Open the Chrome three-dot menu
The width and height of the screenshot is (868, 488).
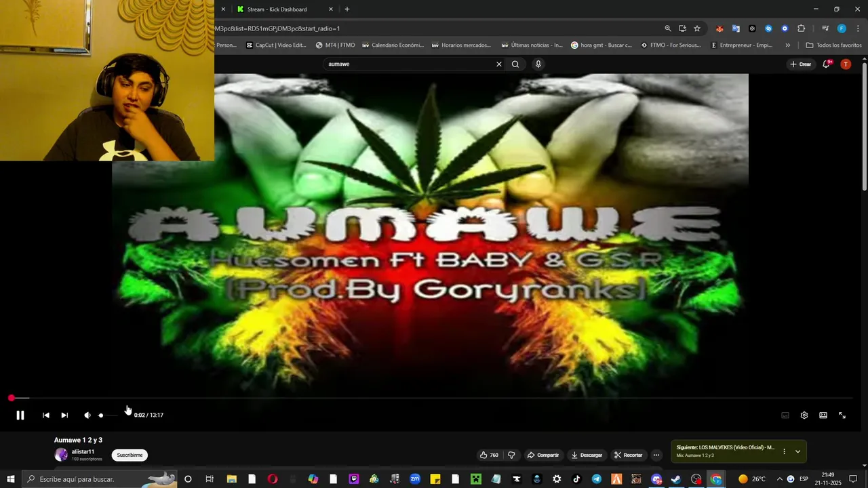pos(859,28)
